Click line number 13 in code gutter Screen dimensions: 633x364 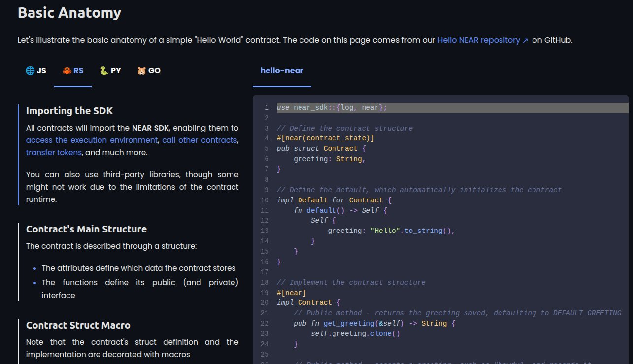click(x=265, y=231)
